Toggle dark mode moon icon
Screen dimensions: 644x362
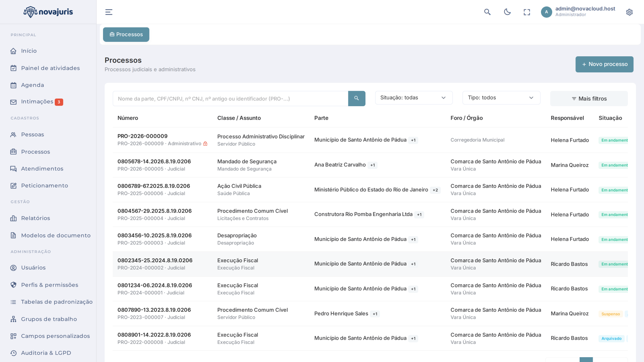[507, 12]
